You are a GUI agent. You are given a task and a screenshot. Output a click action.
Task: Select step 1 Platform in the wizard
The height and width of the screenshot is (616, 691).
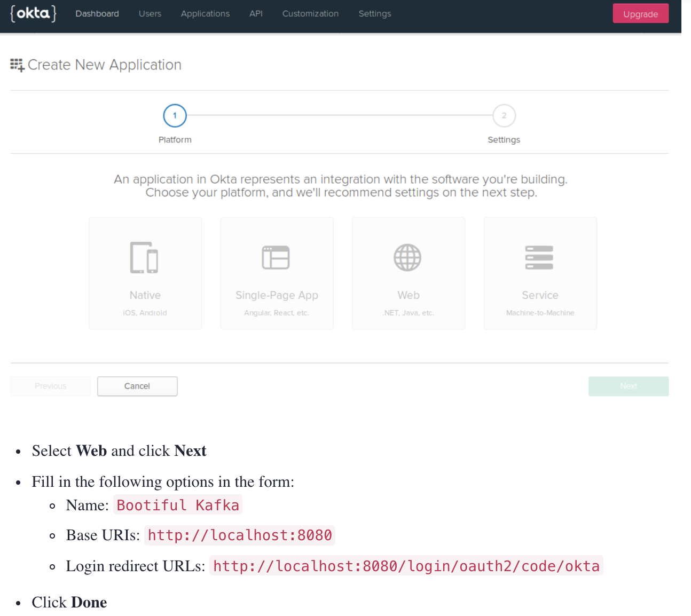point(175,115)
